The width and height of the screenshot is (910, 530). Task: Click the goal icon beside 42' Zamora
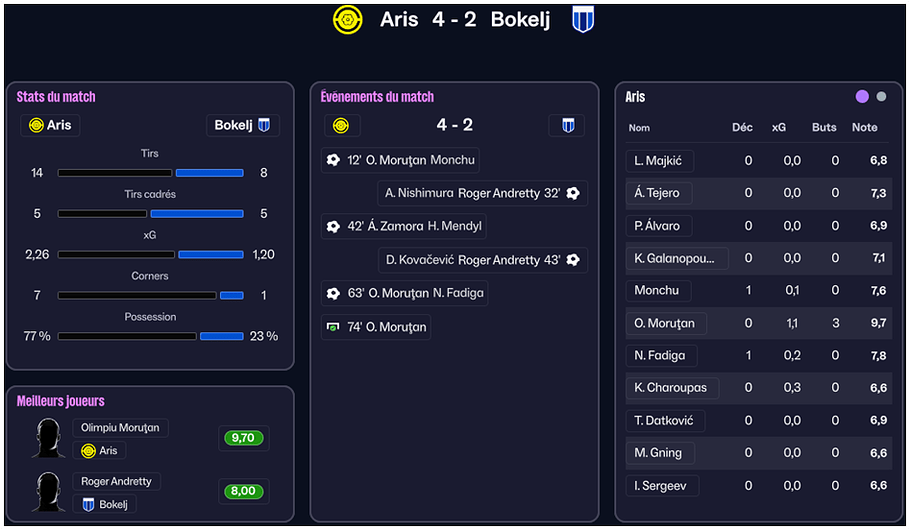pyautogui.click(x=333, y=226)
